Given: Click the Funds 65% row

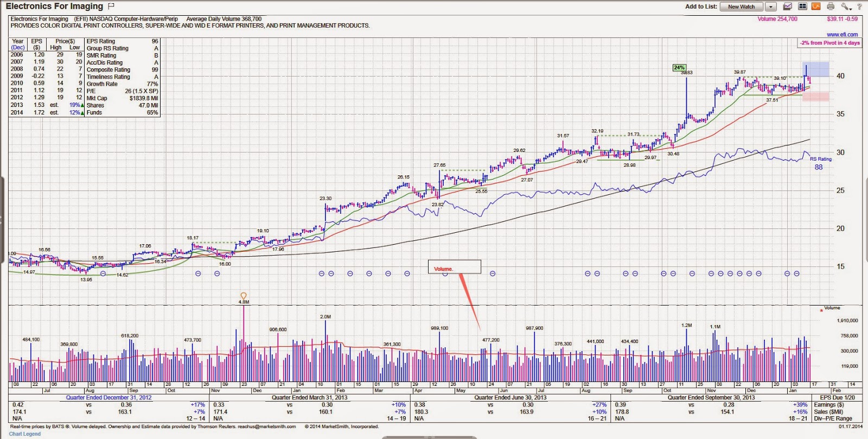Looking at the screenshot, I should pos(123,112).
